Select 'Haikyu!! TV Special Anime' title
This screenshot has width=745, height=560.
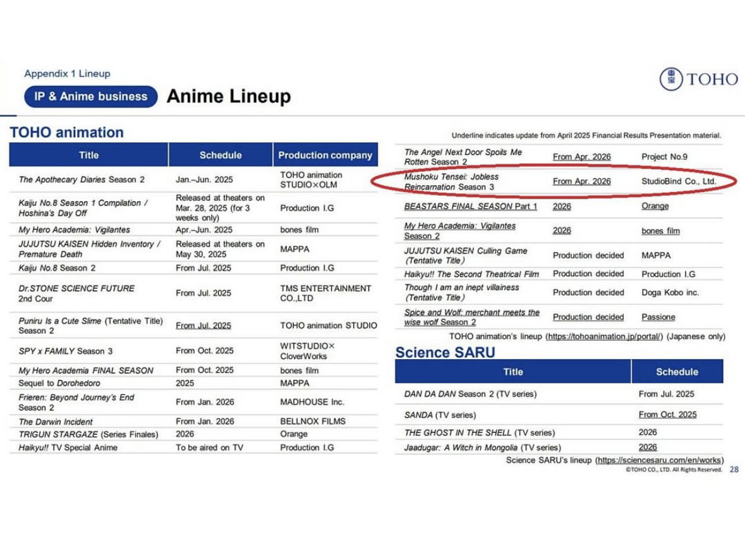68,447
